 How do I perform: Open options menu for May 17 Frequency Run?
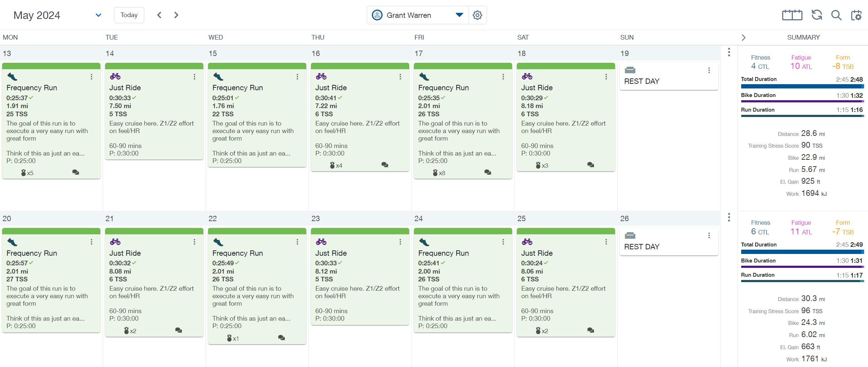coord(503,77)
